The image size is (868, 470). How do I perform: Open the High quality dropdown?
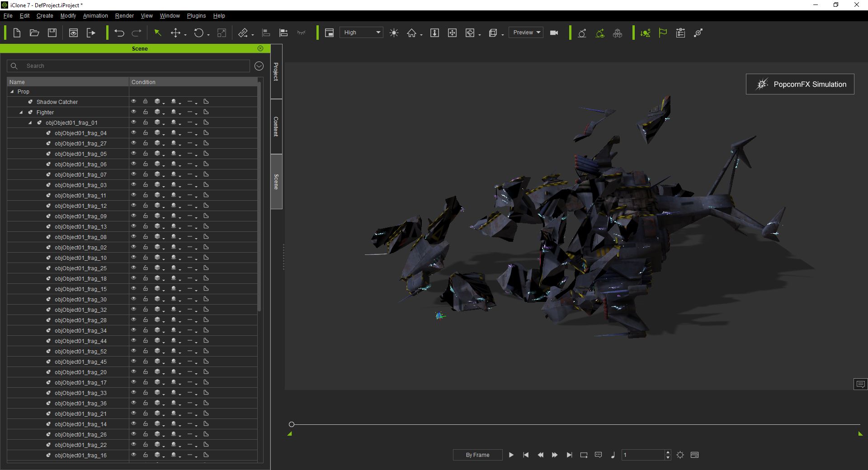point(362,33)
